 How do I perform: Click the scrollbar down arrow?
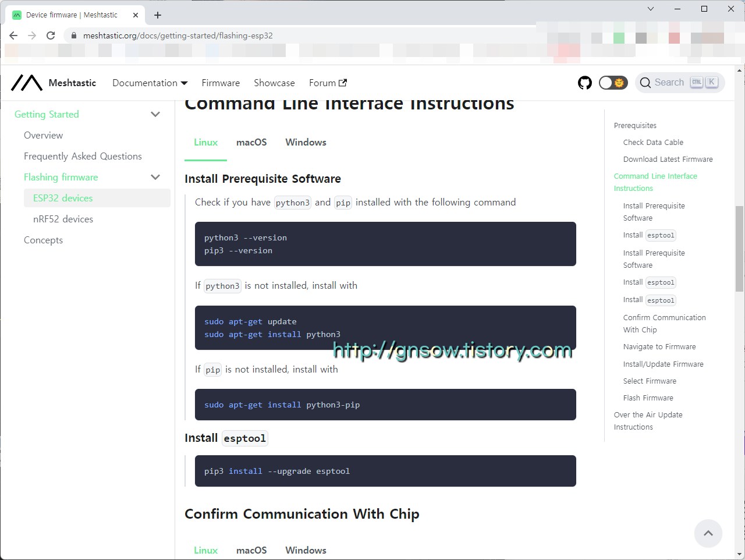tap(739, 555)
